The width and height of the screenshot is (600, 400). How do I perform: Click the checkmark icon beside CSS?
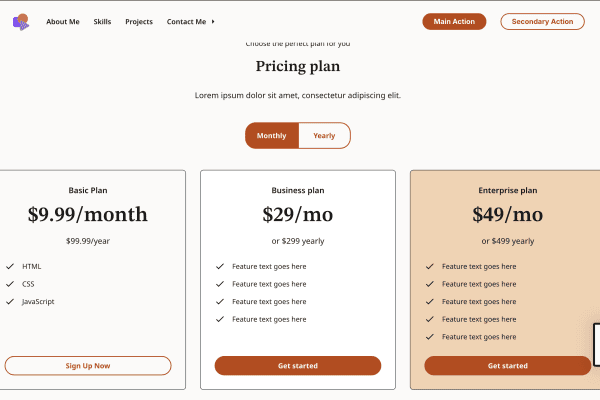pos(10,284)
